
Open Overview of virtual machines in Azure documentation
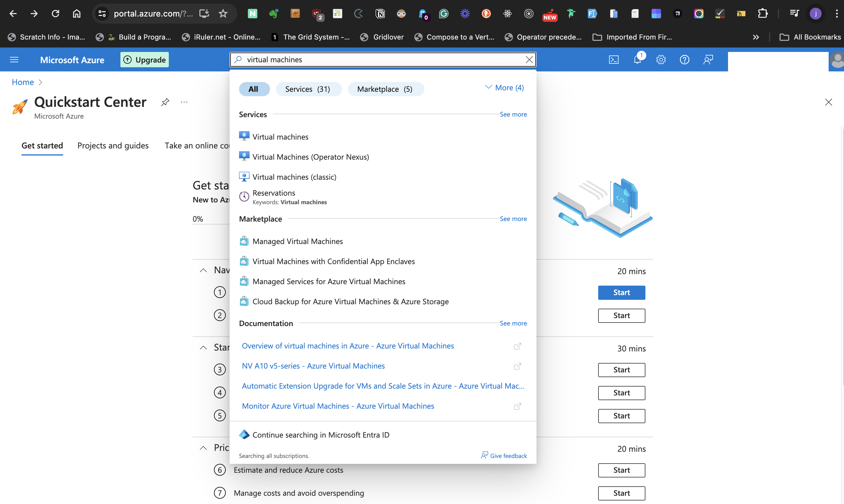[348, 346]
